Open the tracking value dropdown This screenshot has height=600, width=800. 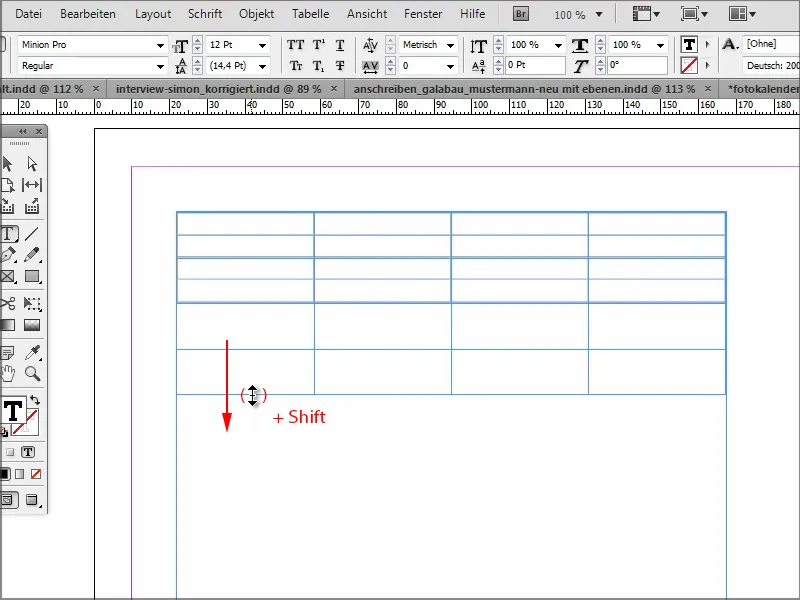450,66
